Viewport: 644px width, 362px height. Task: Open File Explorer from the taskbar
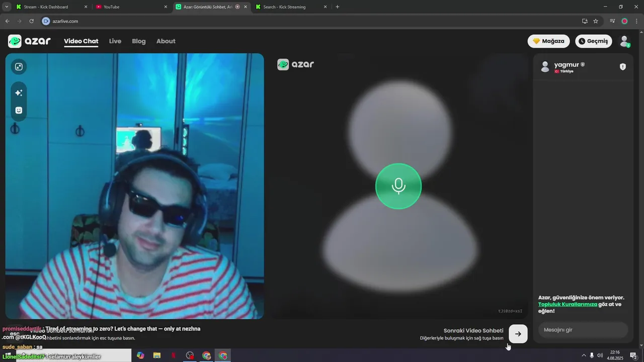[156, 355]
